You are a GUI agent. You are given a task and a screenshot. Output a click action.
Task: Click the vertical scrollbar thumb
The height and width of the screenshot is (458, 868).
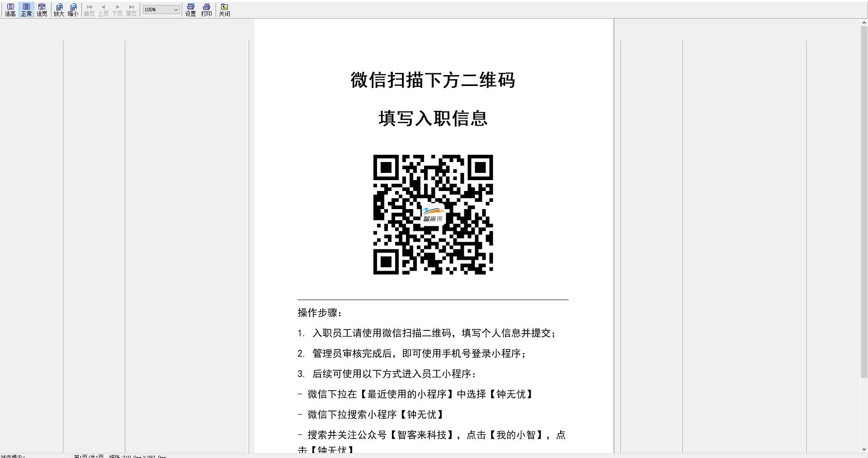pos(864,202)
